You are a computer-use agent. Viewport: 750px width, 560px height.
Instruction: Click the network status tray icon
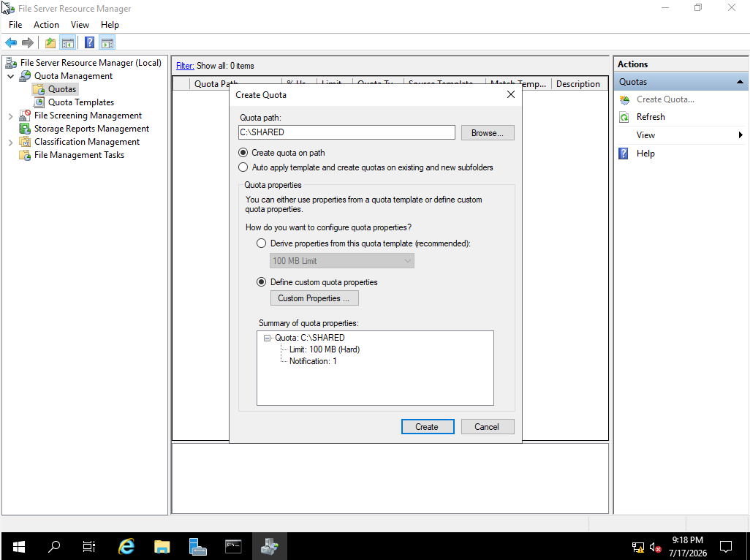click(638, 547)
